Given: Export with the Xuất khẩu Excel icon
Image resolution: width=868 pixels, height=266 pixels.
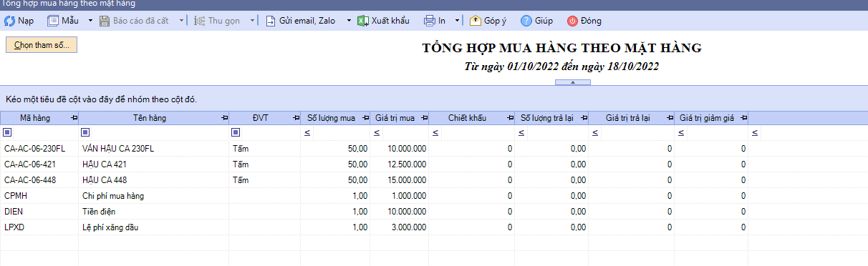Looking at the screenshot, I should tap(363, 21).
